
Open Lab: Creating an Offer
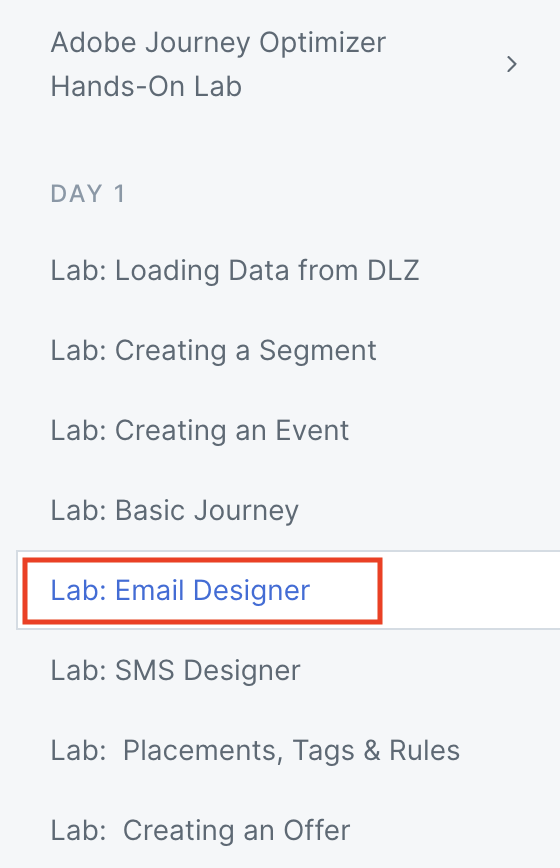(x=200, y=830)
